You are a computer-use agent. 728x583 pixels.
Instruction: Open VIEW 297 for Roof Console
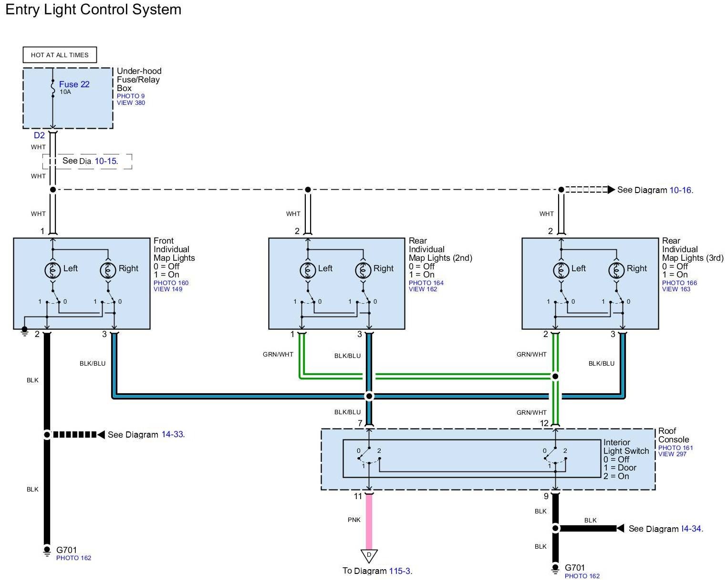(672, 454)
